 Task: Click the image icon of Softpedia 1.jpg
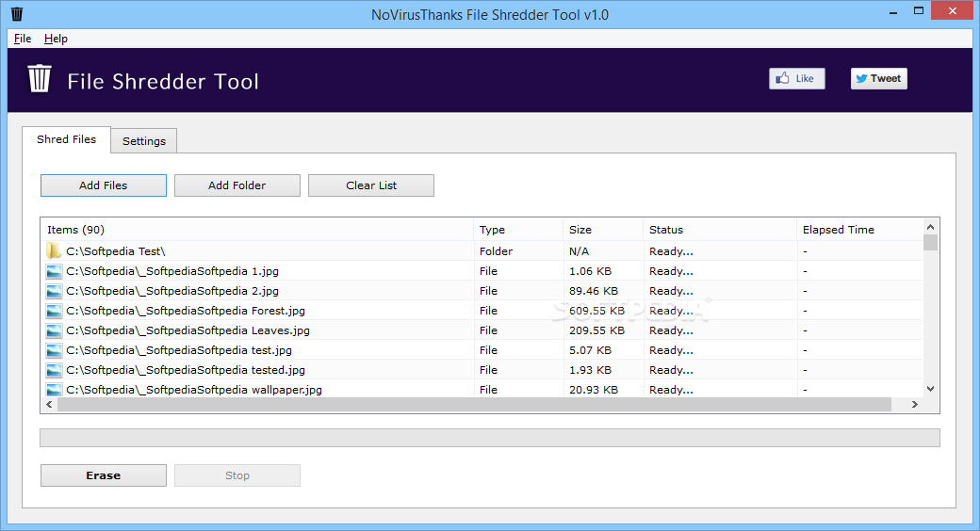tap(54, 271)
